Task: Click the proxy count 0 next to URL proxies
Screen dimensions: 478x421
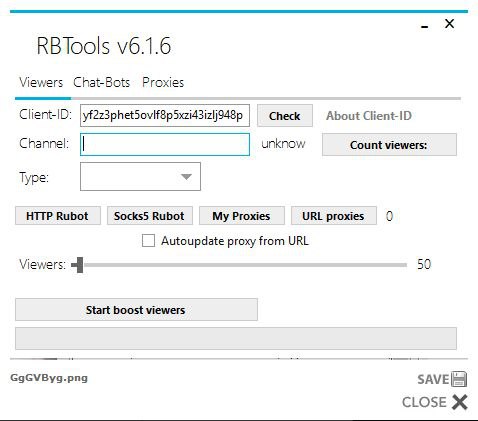Action: tap(389, 216)
